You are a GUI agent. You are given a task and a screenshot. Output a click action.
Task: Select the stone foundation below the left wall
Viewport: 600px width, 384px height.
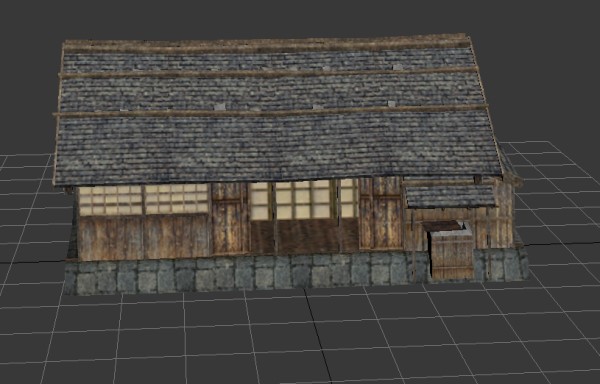pyautogui.click(x=245, y=273)
